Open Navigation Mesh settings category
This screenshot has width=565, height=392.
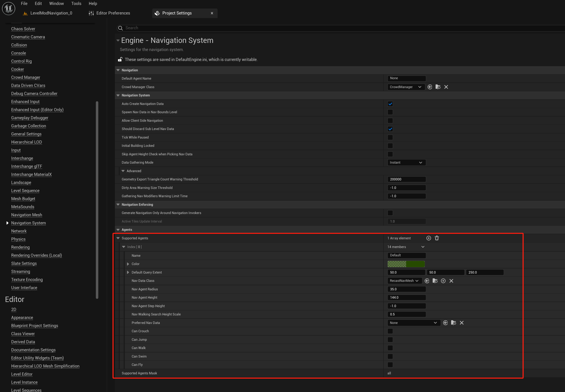point(27,215)
